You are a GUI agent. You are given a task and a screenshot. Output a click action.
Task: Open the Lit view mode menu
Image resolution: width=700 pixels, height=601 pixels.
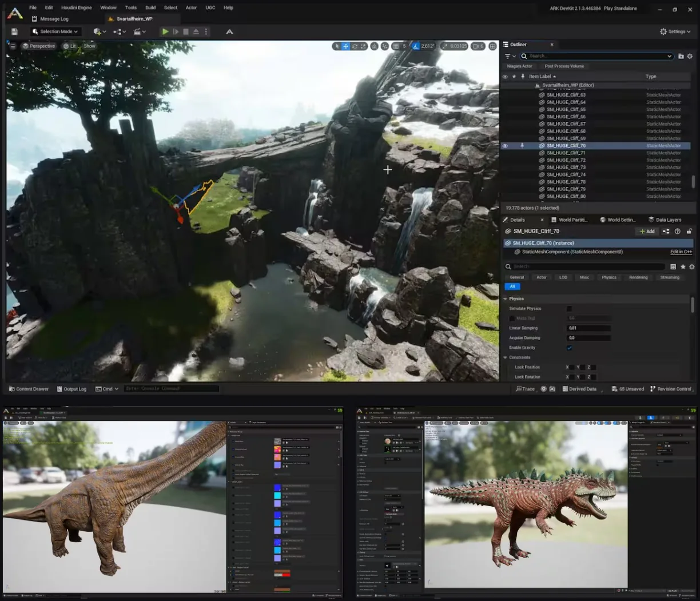coord(70,46)
